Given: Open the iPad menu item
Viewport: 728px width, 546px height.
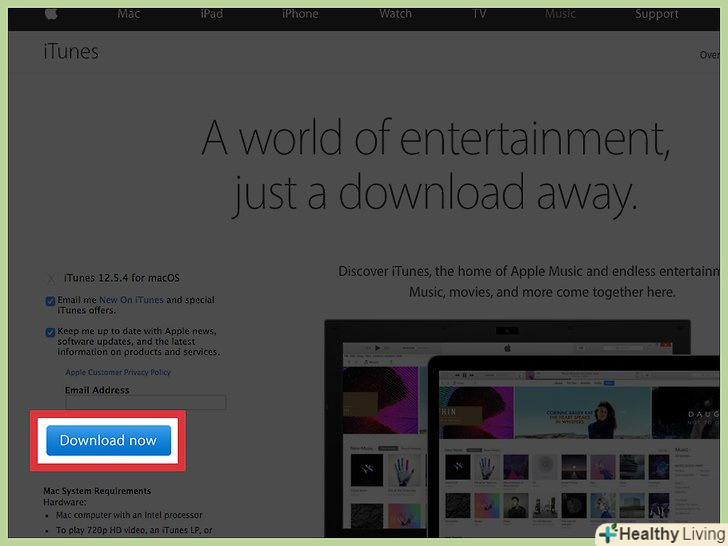Looking at the screenshot, I should click(x=213, y=14).
